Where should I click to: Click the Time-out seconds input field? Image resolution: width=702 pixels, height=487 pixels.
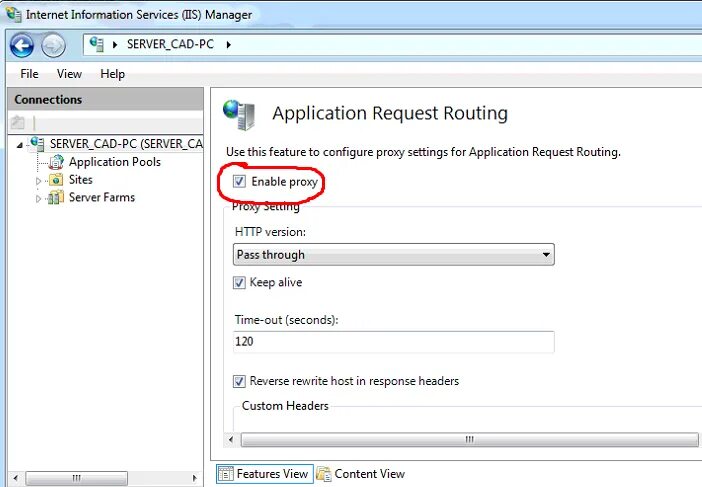[394, 342]
